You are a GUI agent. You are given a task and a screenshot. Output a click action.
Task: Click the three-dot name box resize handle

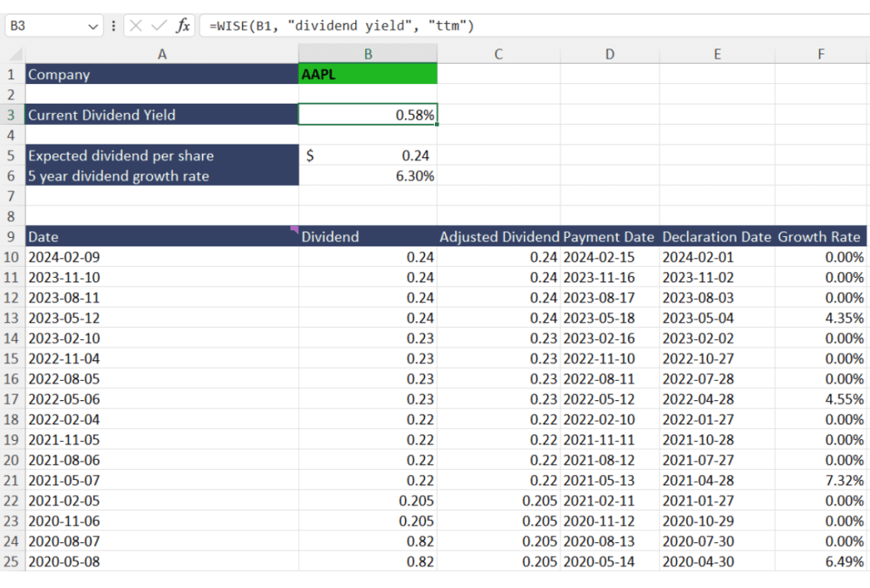tap(114, 26)
